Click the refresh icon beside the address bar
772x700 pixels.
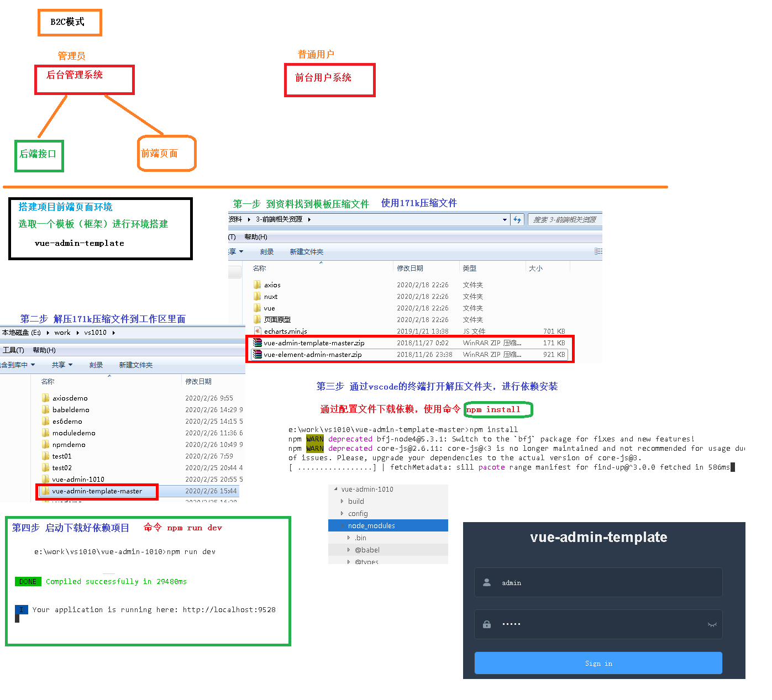pyautogui.click(x=517, y=219)
